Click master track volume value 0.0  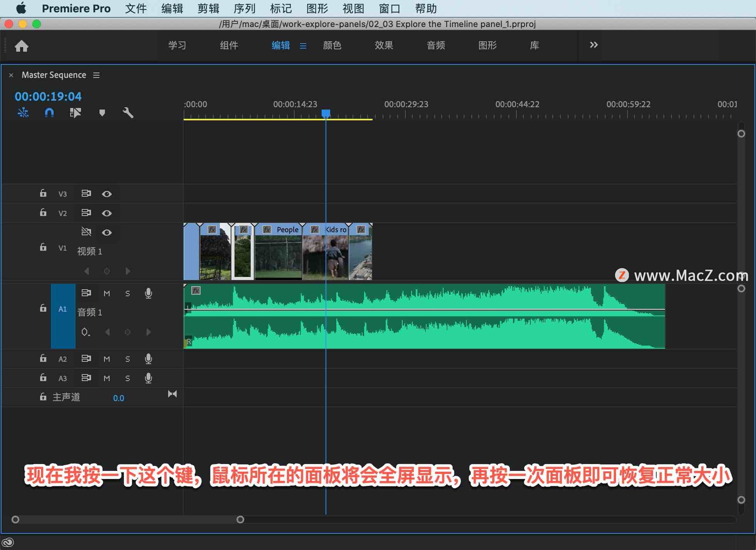119,398
